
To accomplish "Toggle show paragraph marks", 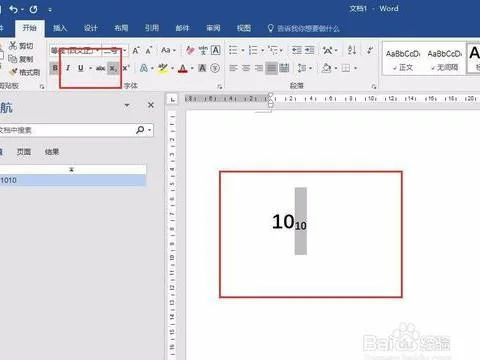I will click(x=370, y=50).
